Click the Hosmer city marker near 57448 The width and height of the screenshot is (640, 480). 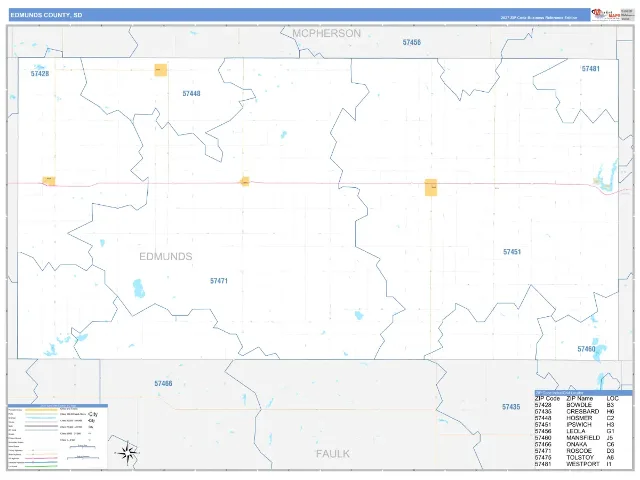pos(160,70)
